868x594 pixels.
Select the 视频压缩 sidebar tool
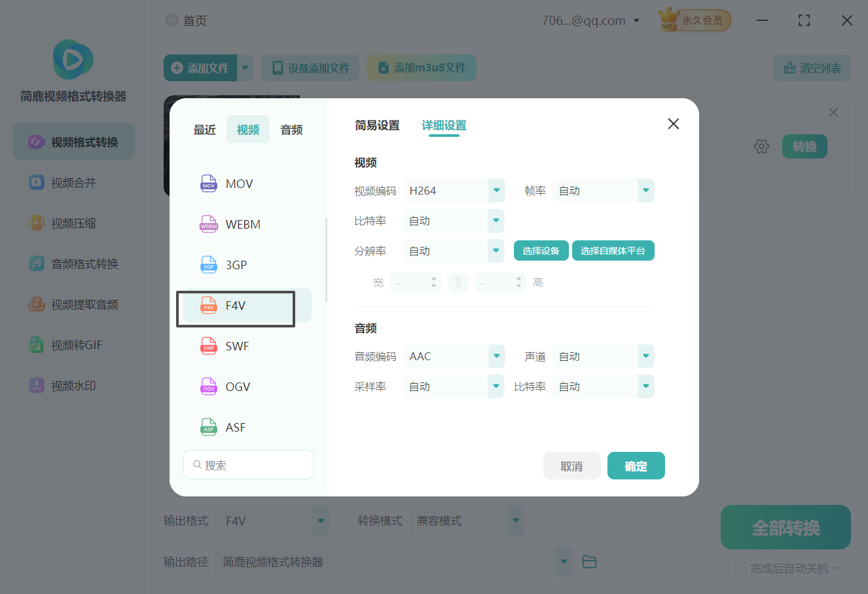pos(73,223)
